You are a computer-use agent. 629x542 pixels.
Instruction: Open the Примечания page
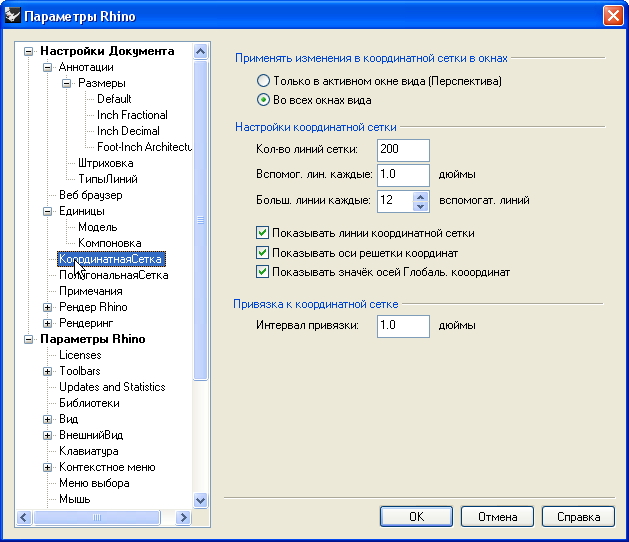(x=91, y=291)
